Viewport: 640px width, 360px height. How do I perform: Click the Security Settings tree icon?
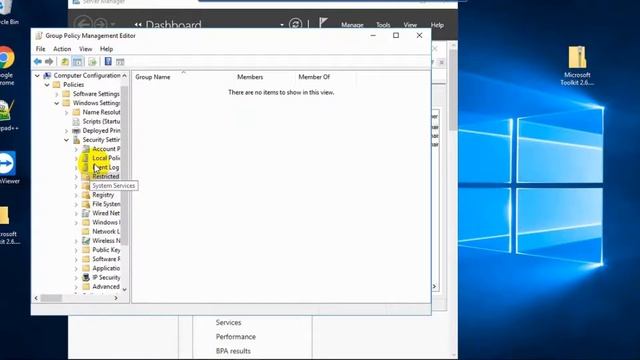[x=76, y=140]
